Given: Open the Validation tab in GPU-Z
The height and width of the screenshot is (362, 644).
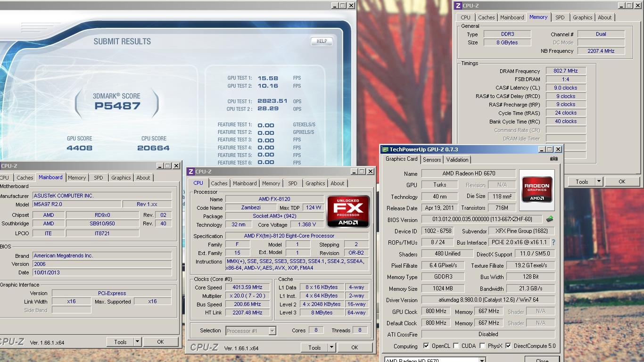Looking at the screenshot, I should tap(457, 160).
